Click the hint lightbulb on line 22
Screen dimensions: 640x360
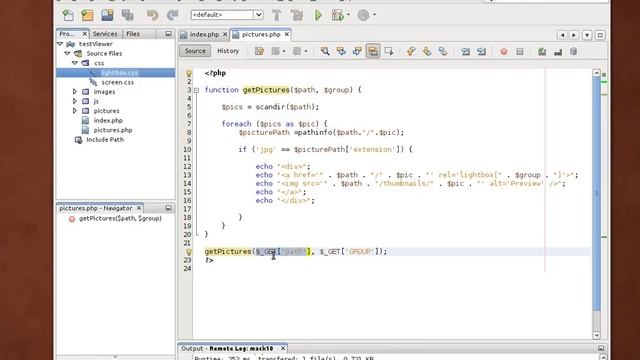189,252
